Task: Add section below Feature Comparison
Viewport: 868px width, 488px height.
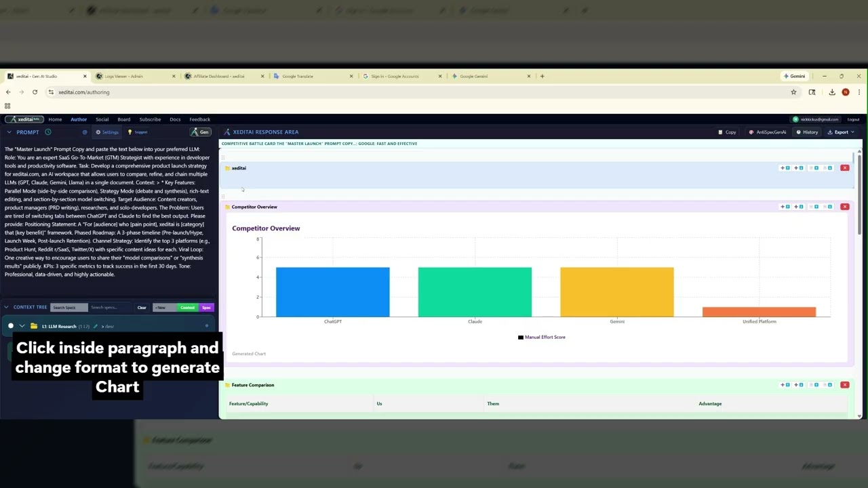Action: tap(798, 385)
